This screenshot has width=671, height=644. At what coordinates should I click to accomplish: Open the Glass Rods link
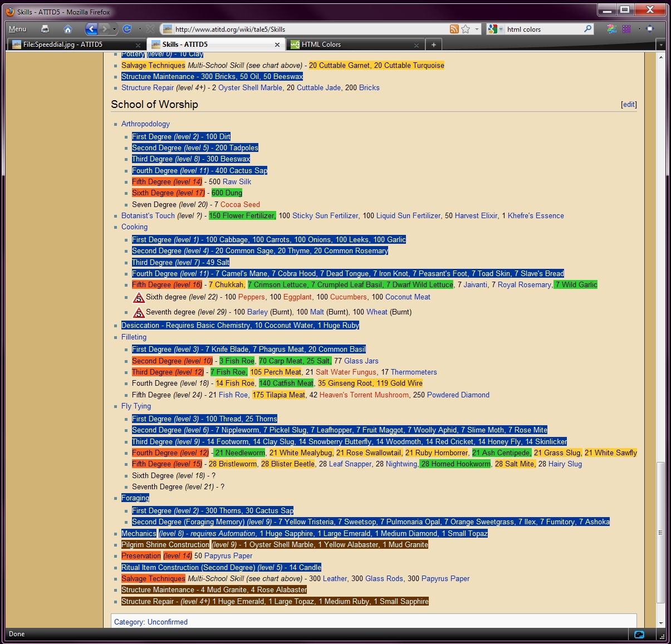384,579
